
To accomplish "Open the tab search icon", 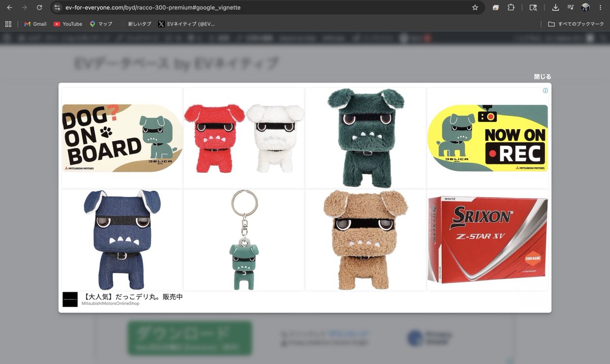I will [x=533, y=8].
